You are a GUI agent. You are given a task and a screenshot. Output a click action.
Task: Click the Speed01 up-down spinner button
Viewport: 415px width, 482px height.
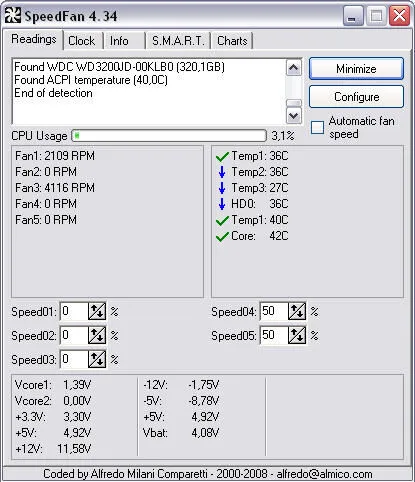pos(97,311)
